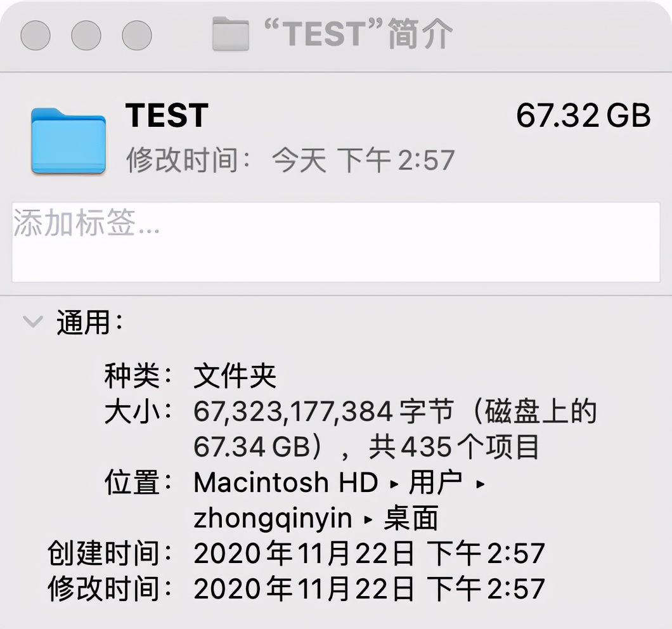Screen dimensions: 672x629
Task: Click the yellow minimize button
Action: pyautogui.click(x=86, y=36)
